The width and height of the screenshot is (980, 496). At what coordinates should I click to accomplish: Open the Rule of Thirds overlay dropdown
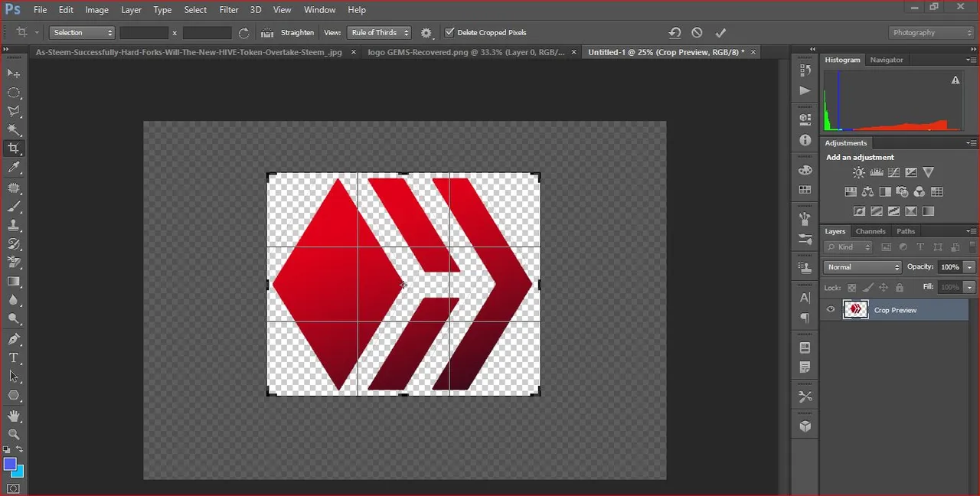(x=379, y=33)
